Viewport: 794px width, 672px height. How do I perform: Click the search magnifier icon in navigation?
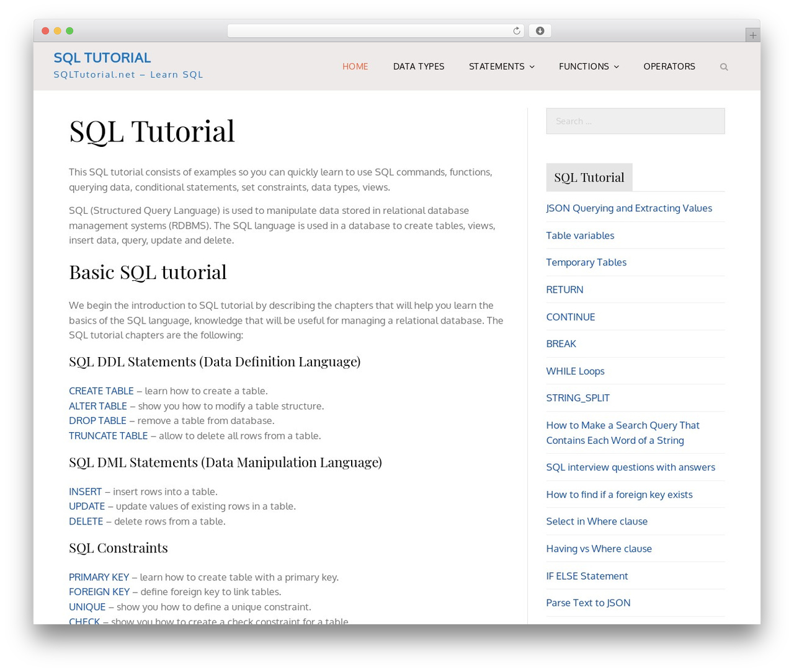tap(723, 67)
